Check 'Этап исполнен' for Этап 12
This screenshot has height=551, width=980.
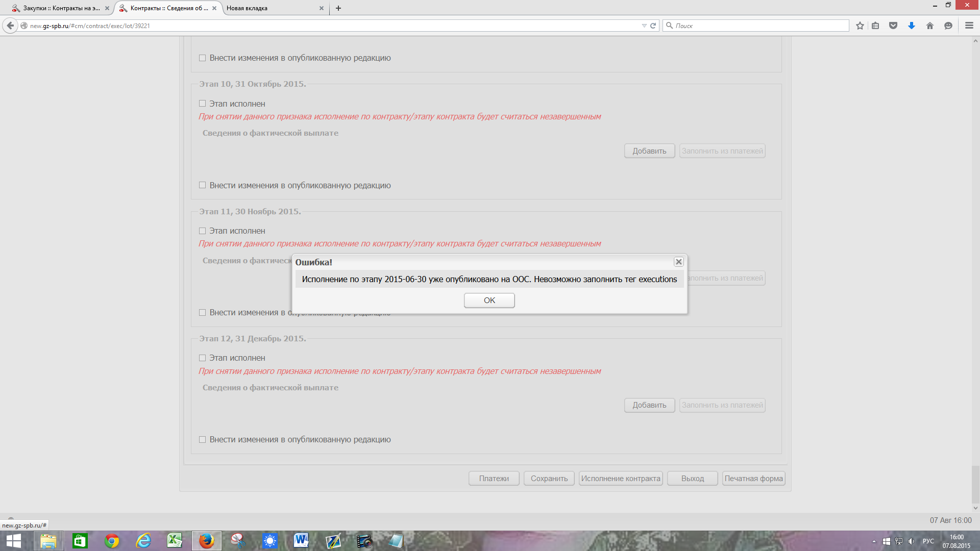pos(202,358)
